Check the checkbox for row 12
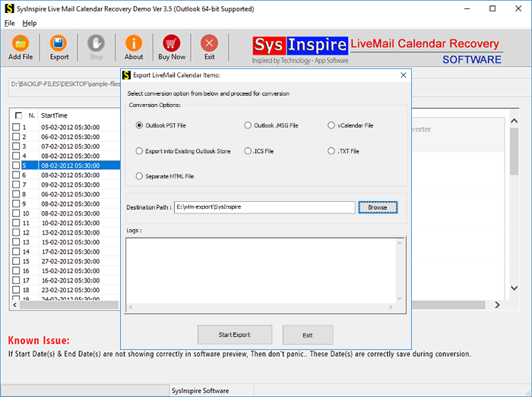Screen dimensions: 532x397 (16, 232)
